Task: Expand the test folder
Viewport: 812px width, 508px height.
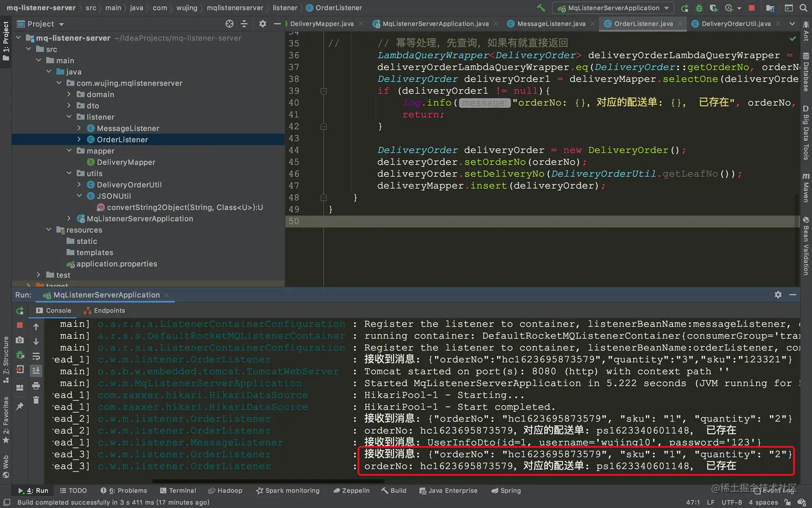Action: click(x=38, y=275)
